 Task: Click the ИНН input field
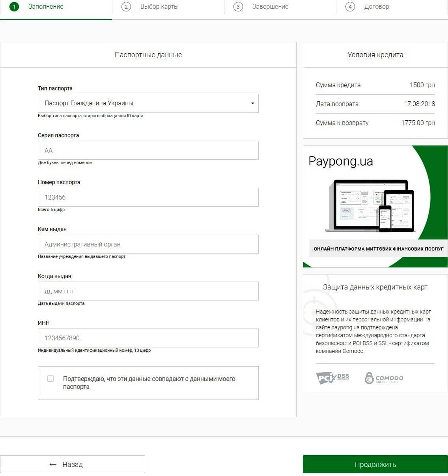[x=148, y=338]
